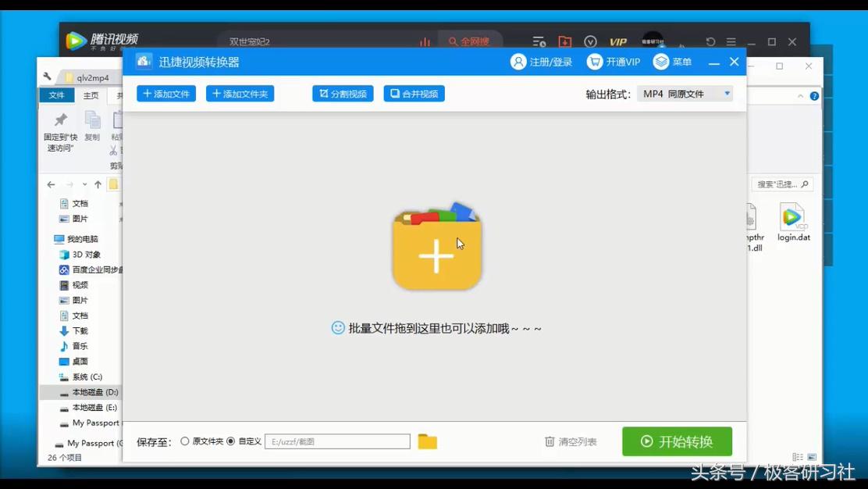Collapse Explorer ribbon chevron

pyautogui.click(x=800, y=96)
